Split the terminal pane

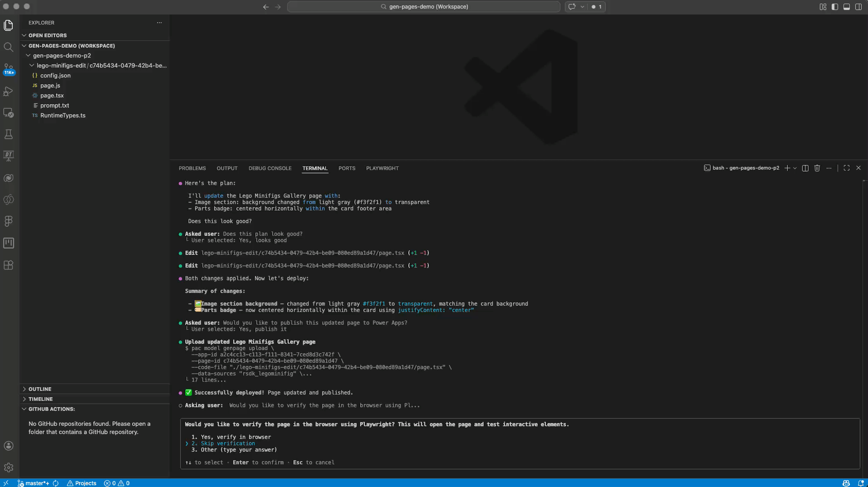pyautogui.click(x=805, y=168)
